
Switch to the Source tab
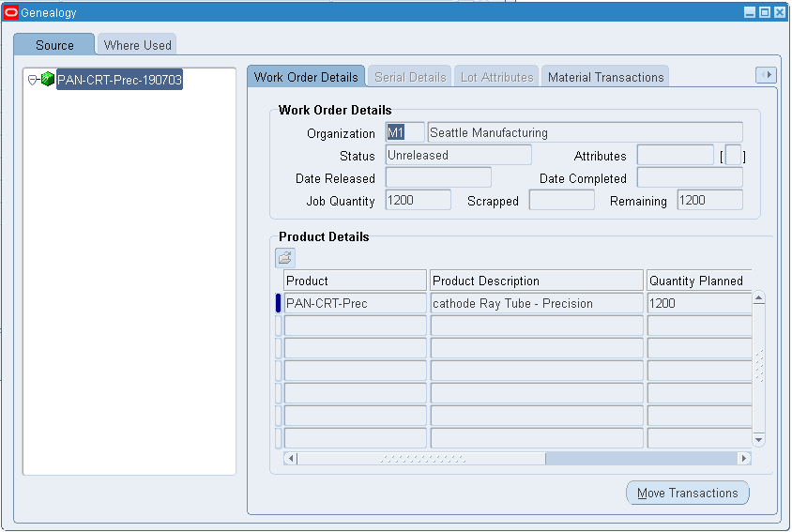(x=54, y=45)
